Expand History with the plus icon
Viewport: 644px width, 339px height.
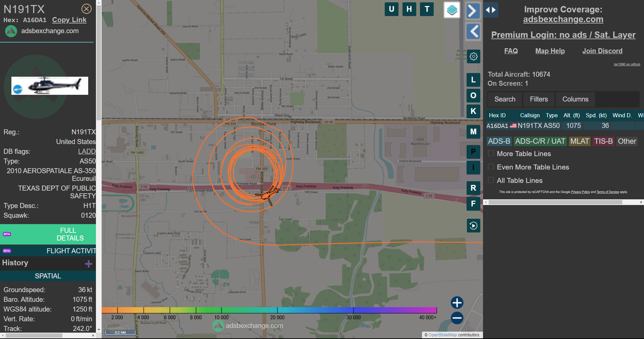click(89, 264)
